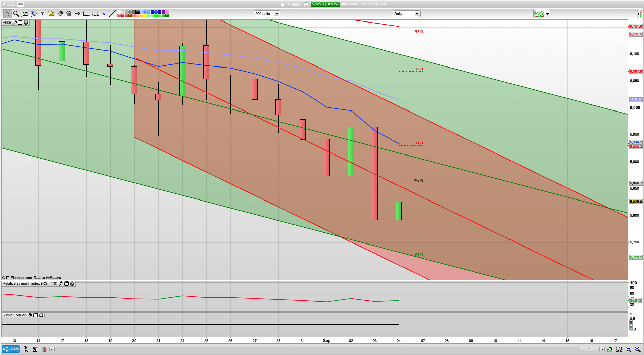Select the cursor pointer tool

(7, 14)
